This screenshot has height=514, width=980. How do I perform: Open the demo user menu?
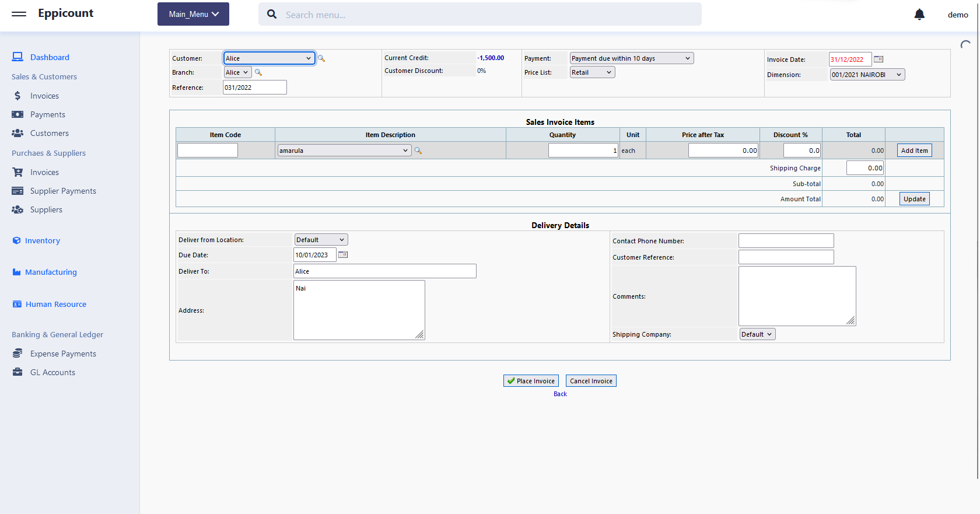pos(957,15)
